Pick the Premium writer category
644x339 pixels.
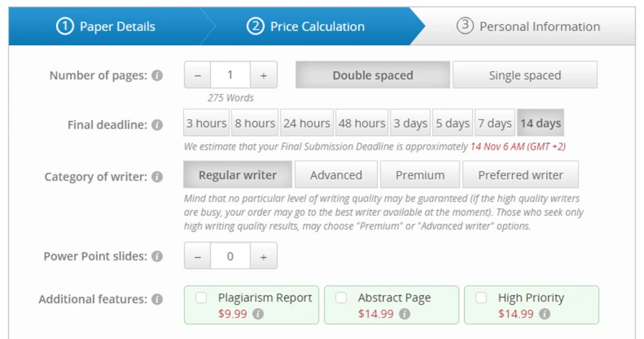(420, 175)
